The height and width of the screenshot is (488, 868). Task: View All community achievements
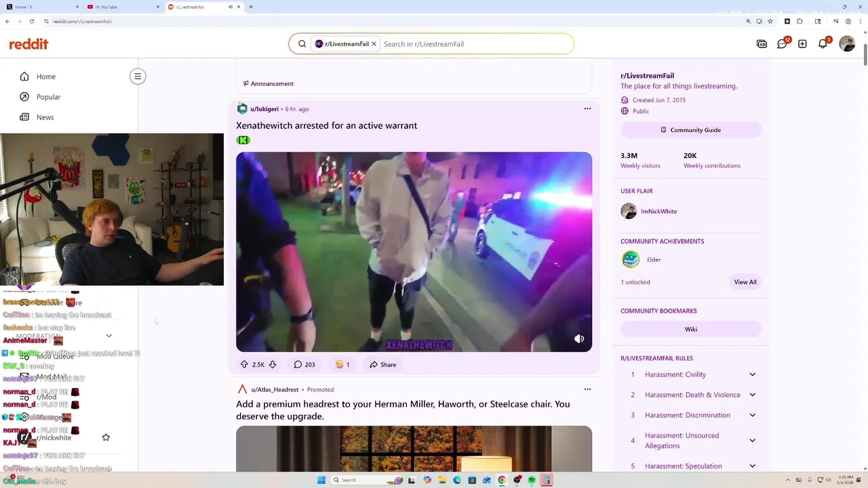(x=745, y=282)
